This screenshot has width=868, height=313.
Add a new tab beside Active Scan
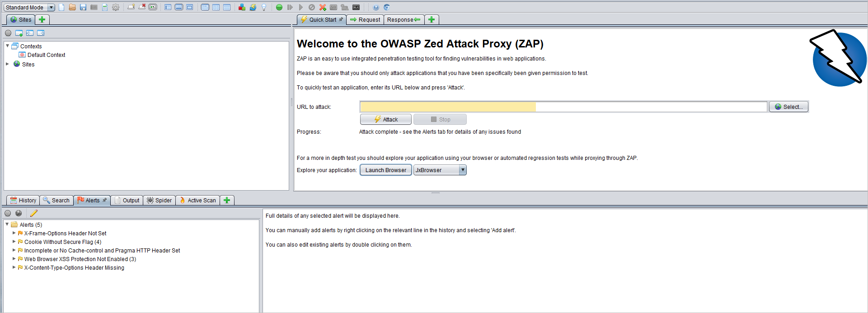tap(227, 200)
